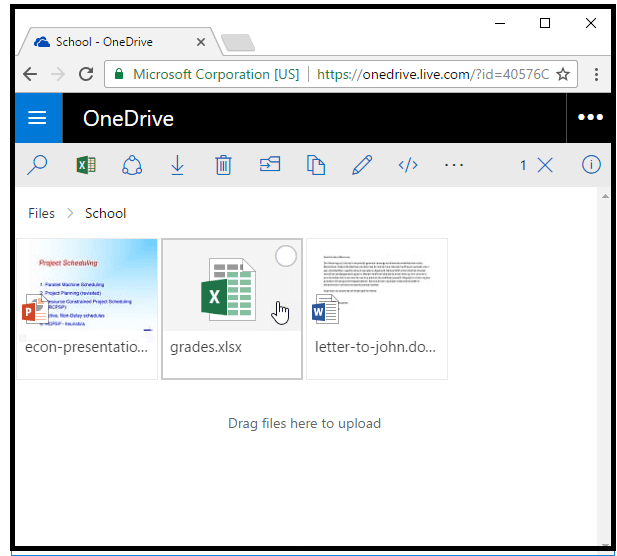Reload the page
The image size is (617, 556).
pyautogui.click(x=86, y=74)
